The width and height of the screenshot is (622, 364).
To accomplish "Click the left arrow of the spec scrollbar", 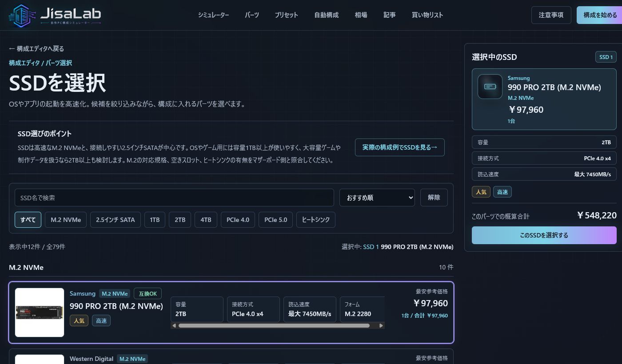I will pyautogui.click(x=174, y=325).
